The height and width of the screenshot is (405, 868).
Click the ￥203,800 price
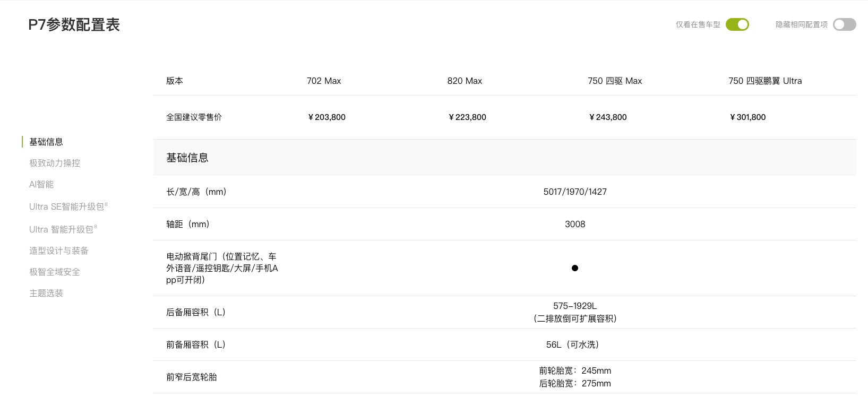pos(326,117)
